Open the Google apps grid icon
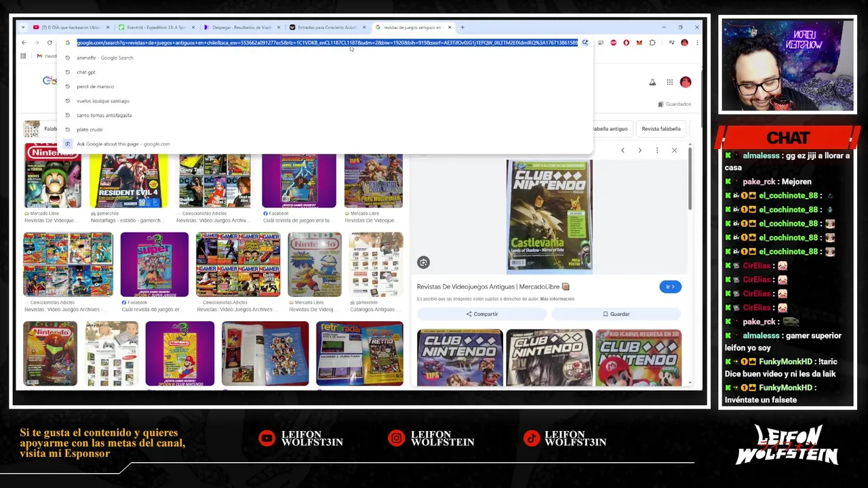868x488 pixels. [x=669, y=82]
